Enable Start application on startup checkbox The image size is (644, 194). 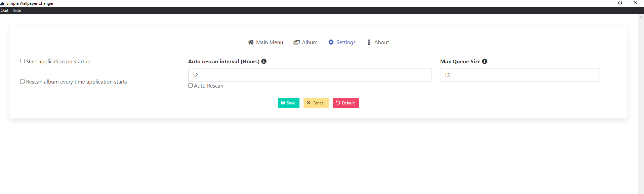[22, 61]
